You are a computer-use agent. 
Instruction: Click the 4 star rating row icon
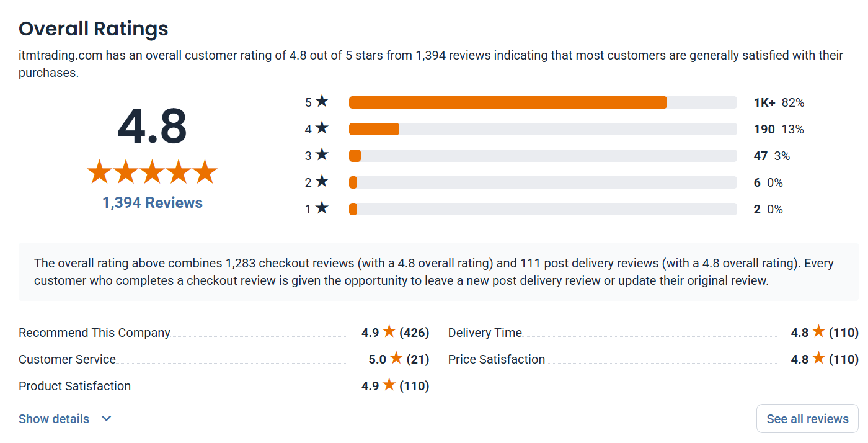(x=321, y=128)
